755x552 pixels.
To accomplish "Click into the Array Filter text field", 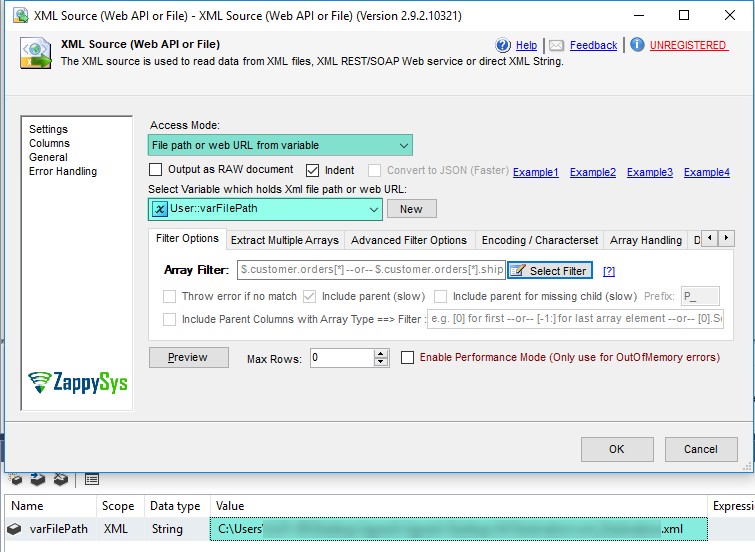I will click(371, 270).
